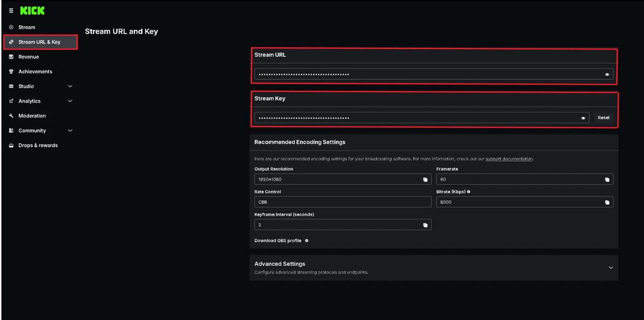Click the Achievements trophy icon
Screen dimensions: 644x320
(11, 71)
